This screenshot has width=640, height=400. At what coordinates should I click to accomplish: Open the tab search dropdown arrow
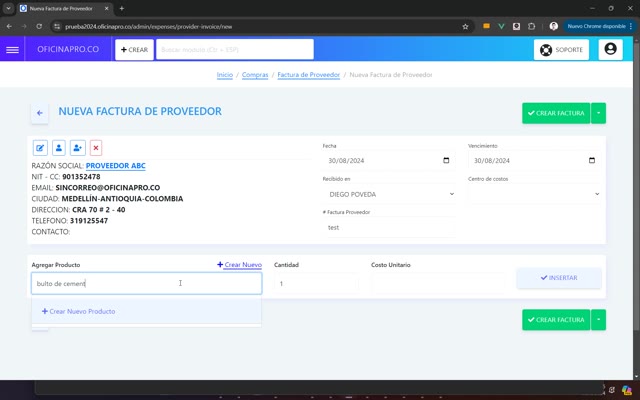(x=8, y=8)
